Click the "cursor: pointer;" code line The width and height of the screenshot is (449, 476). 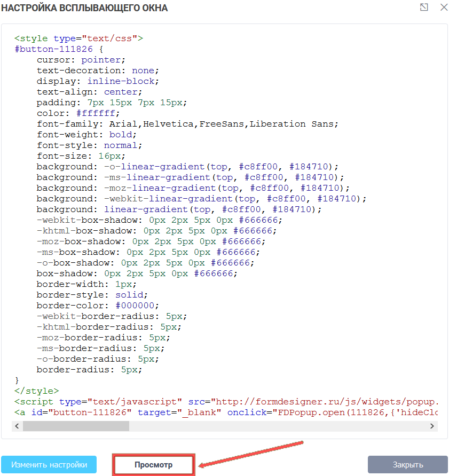[81, 60]
